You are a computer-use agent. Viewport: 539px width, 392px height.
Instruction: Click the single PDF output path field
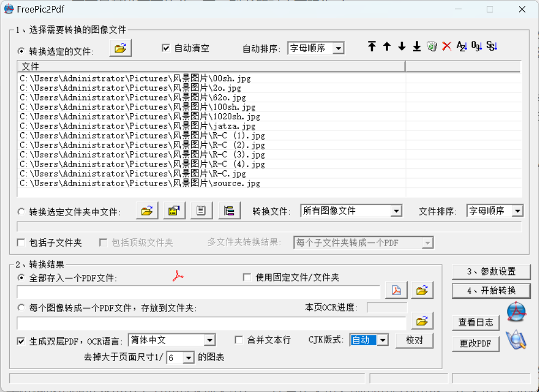[x=198, y=292]
